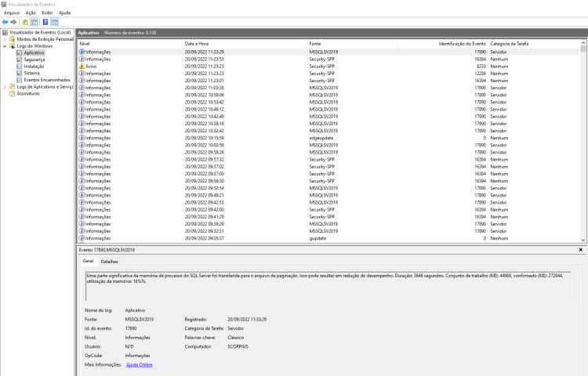Viewport: 588px width, 376px height.
Task: Click the Show/Hide console tree icon
Action: (34, 22)
